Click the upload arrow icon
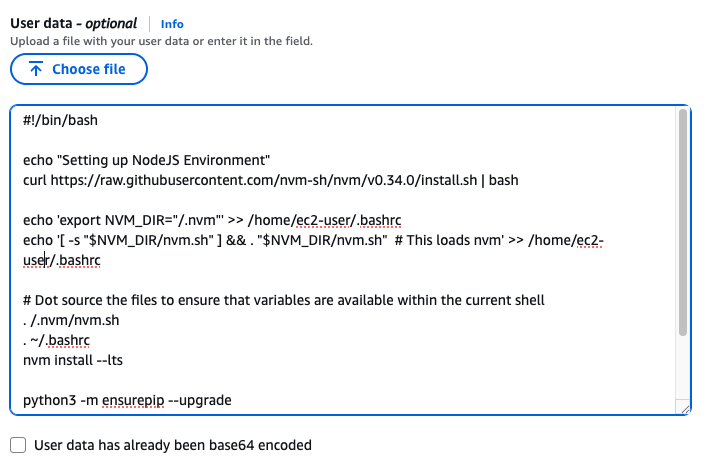The image size is (707, 463). (36, 69)
